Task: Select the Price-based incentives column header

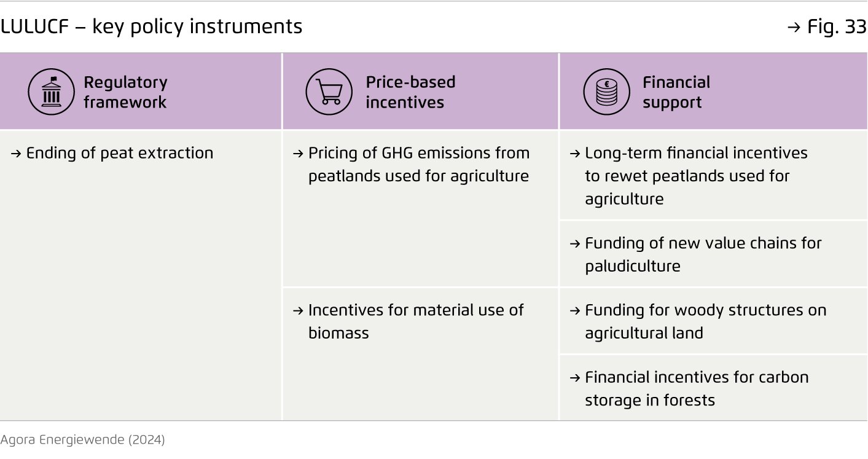Action: click(410, 92)
